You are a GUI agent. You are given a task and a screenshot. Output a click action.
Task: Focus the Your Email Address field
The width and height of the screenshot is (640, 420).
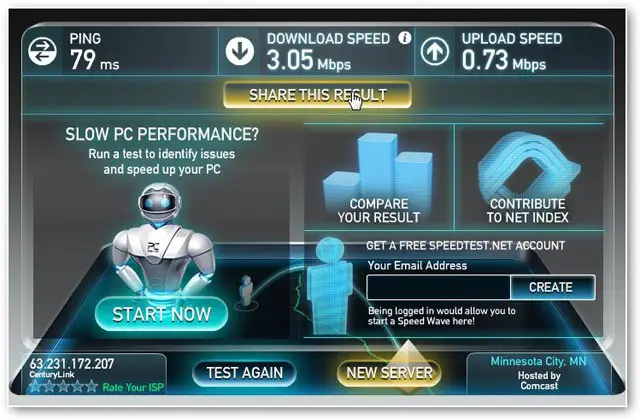point(438,287)
